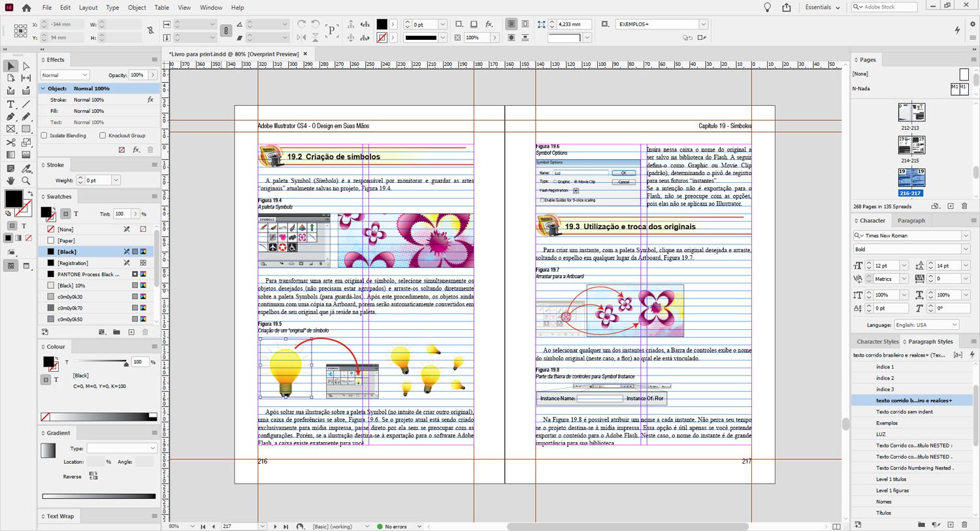This screenshot has width=980, height=531.
Task: Select the Pencil tool
Action: [x=26, y=117]
